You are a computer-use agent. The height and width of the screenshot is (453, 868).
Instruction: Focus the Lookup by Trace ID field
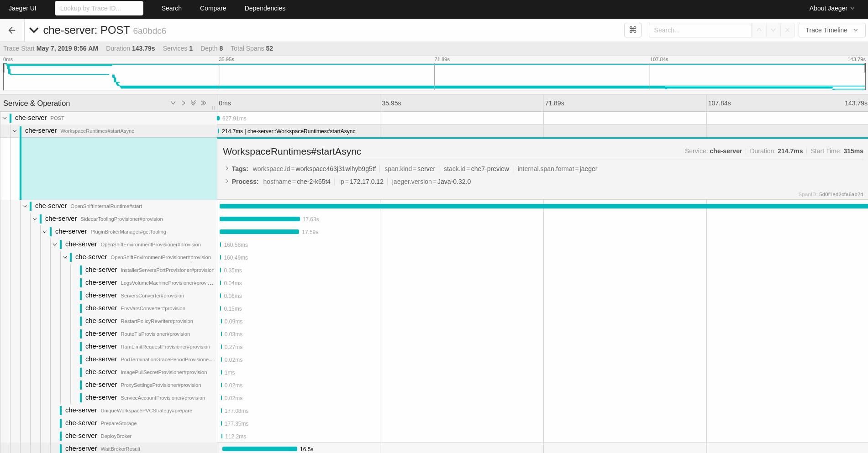click(99, 8)
